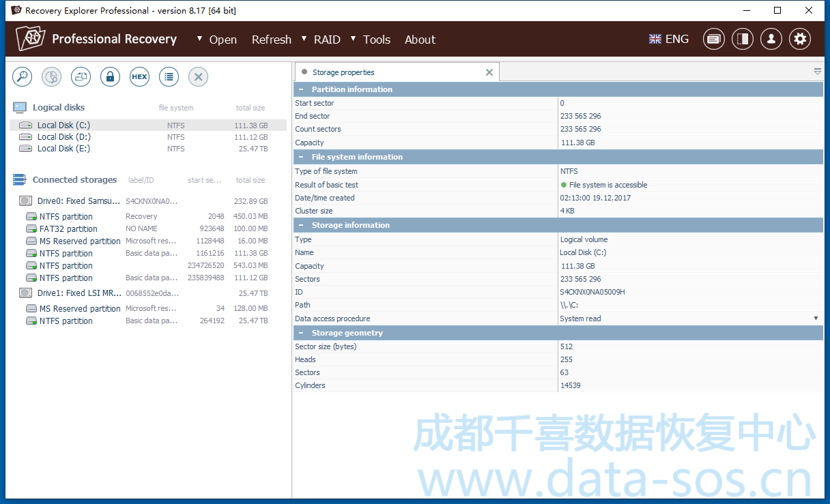This screenshot has width=830, height=504.
Task: Click the padlock icon in toolbar
Action: click(110, 77)
